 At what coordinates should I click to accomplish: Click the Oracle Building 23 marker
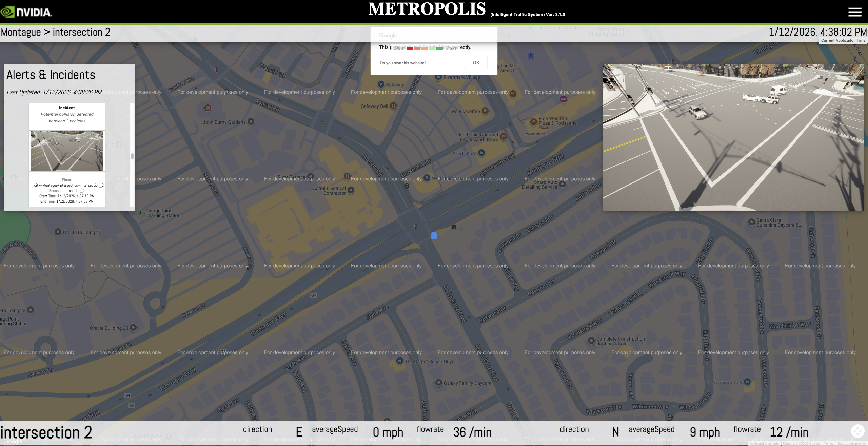click(x=58, y=232)
